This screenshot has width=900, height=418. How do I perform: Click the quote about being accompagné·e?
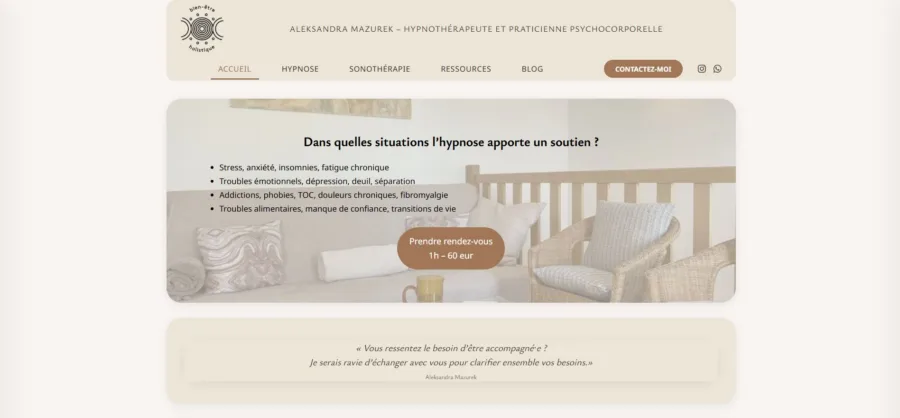pyautogui.click(x=451, y=355)
